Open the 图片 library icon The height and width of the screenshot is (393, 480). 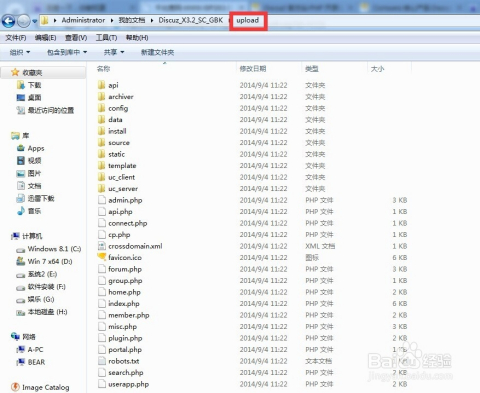click(21, 173)
